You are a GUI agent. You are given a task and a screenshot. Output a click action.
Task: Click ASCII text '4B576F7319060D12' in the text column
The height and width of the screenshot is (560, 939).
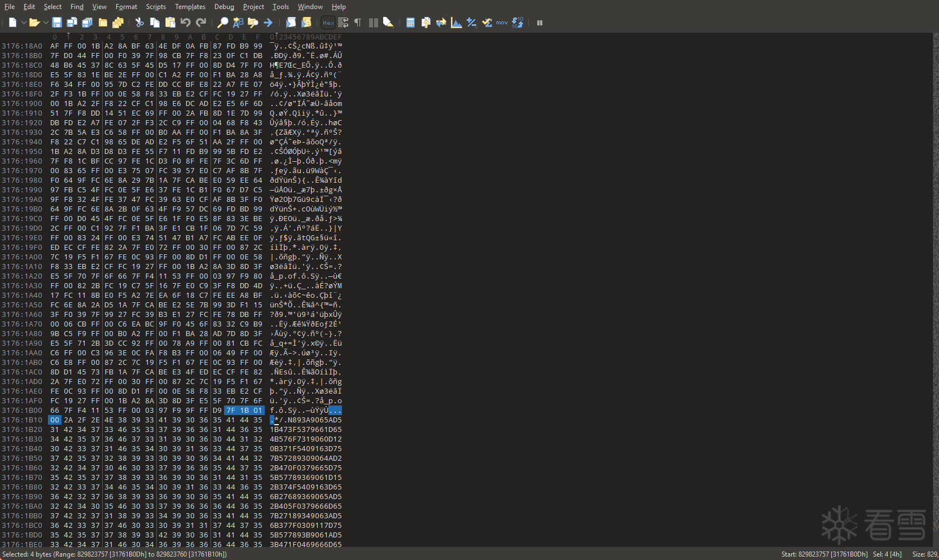[306, 439]
